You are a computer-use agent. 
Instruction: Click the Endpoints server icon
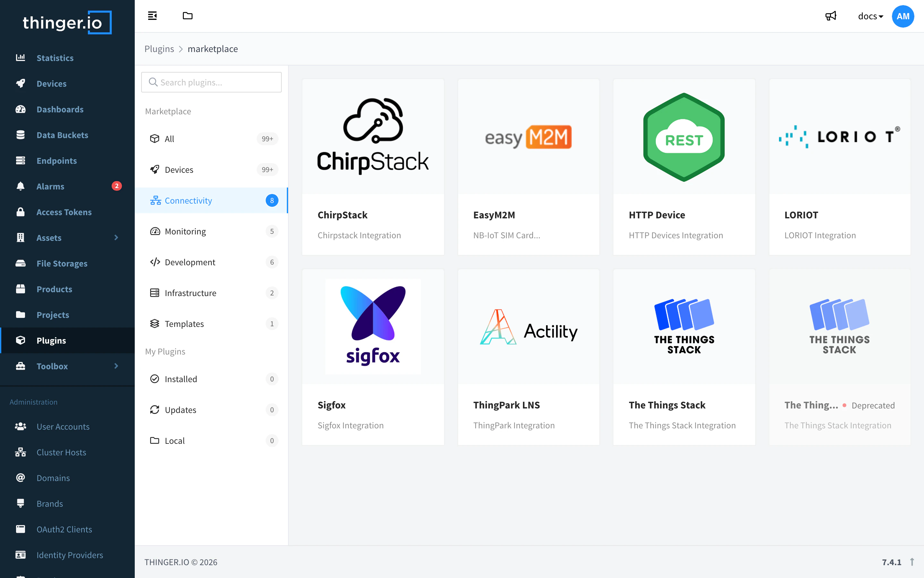click(21, 161)
